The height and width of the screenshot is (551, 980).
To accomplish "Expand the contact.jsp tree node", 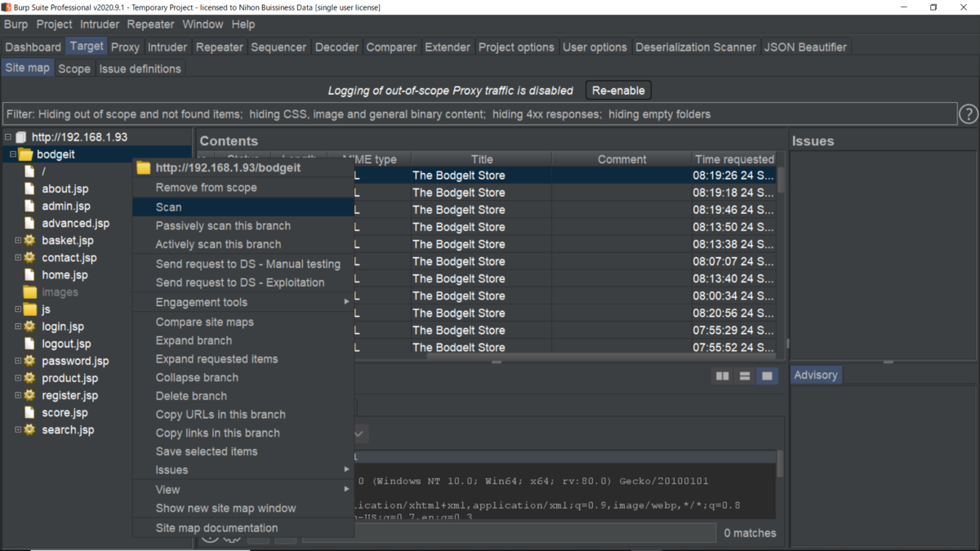I will [x=18, y=257].
